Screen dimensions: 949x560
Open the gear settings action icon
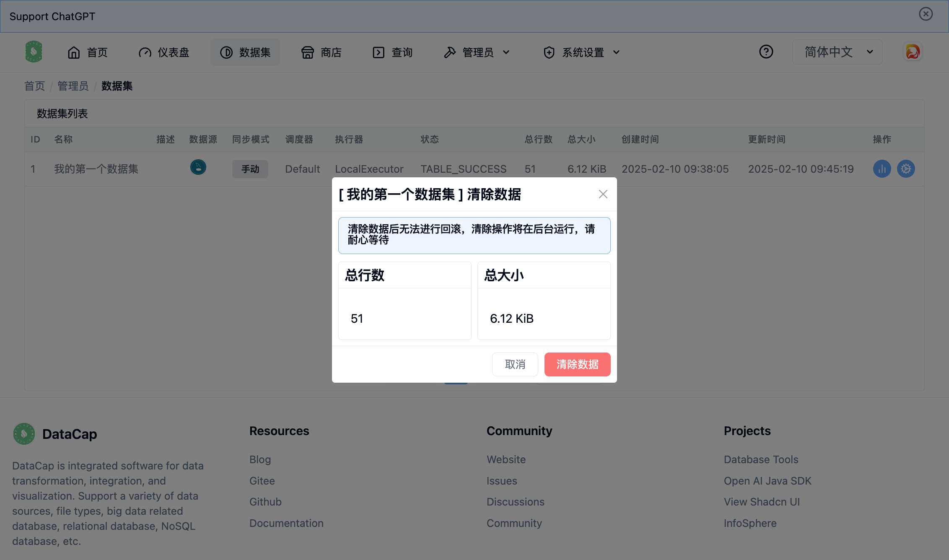tap(906, 169)
